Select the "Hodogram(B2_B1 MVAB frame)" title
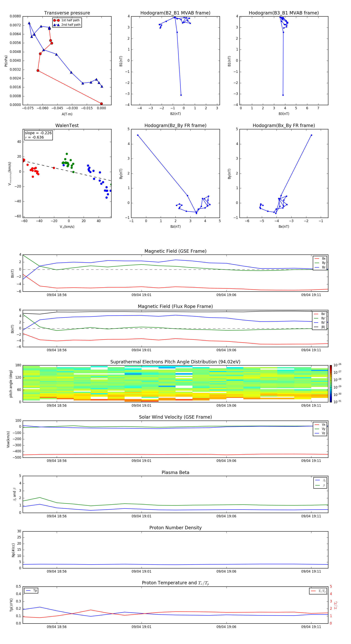Image resolution: width=351 pixels, height=644 pixels. (175, 13)
